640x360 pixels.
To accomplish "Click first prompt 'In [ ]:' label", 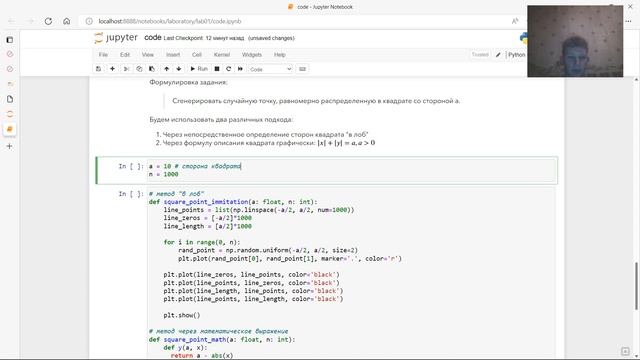I will 131,166.
